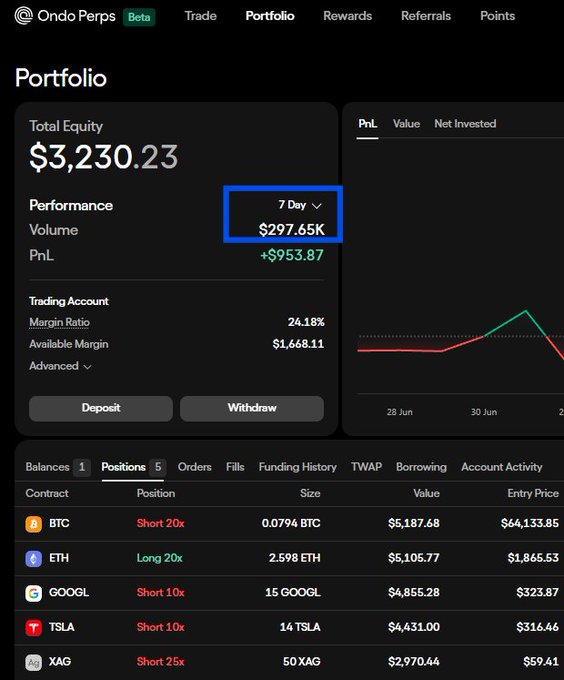
Task: Open the Account Activity tab
Action: coord(502,467)
